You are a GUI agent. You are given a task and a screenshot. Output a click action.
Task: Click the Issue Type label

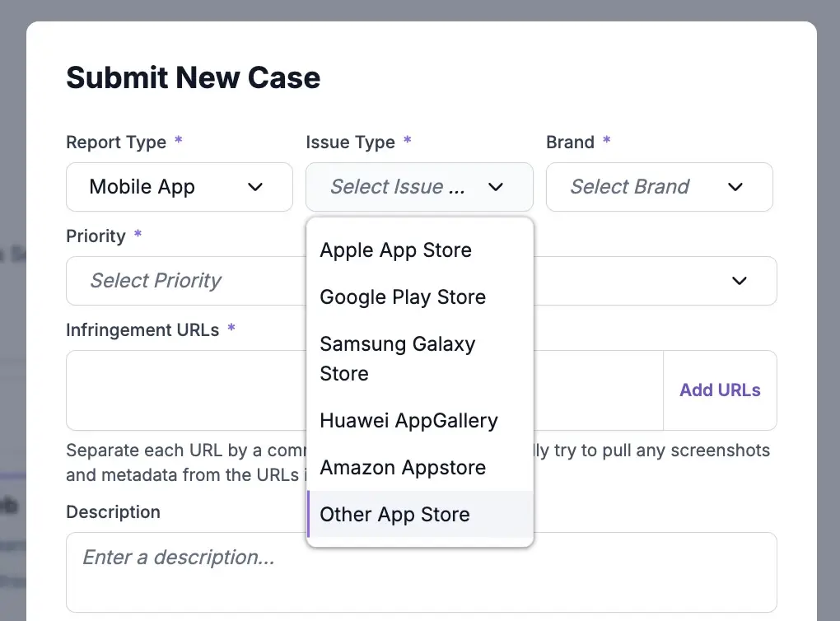350,142
